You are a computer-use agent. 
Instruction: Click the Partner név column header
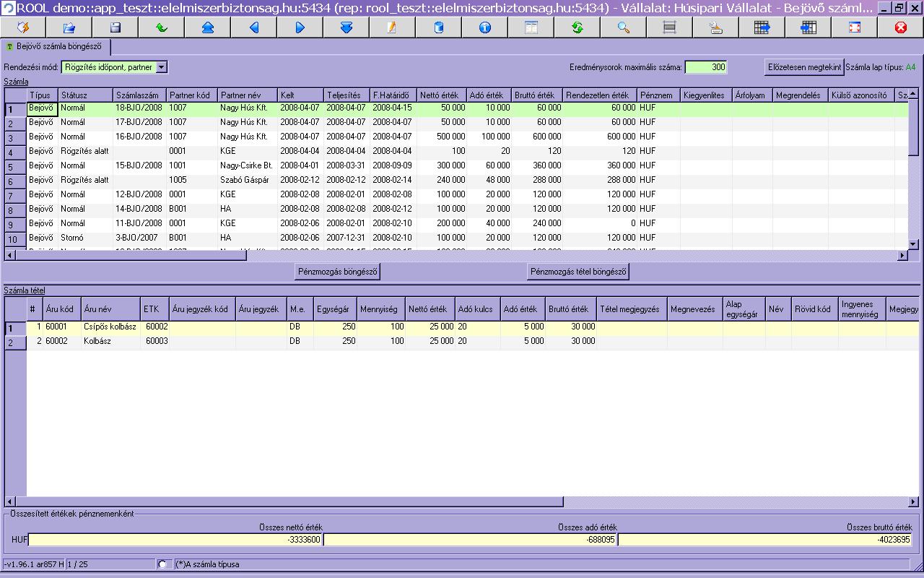(x=248, y=95)
